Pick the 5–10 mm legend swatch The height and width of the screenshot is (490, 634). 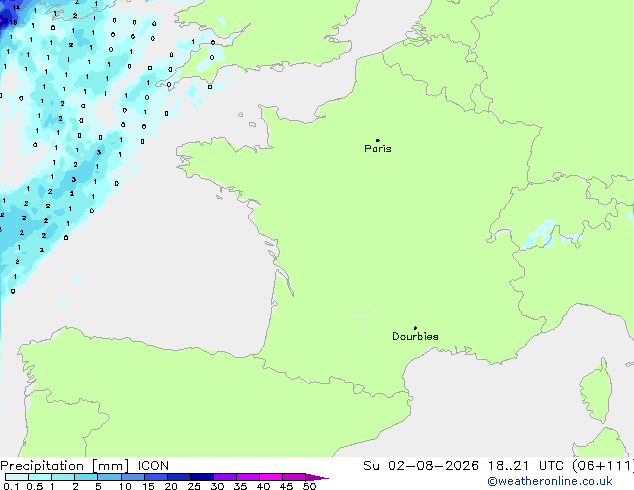click(109, 477)
